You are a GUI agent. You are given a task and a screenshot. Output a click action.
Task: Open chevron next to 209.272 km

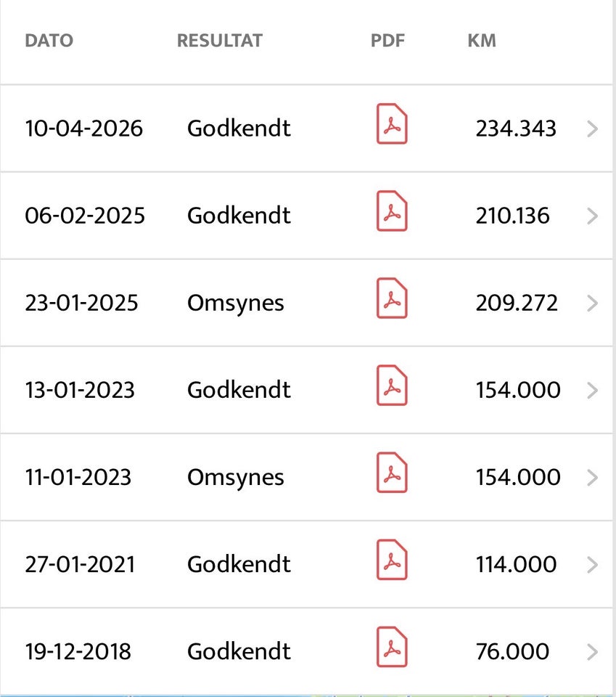point(592,303)
